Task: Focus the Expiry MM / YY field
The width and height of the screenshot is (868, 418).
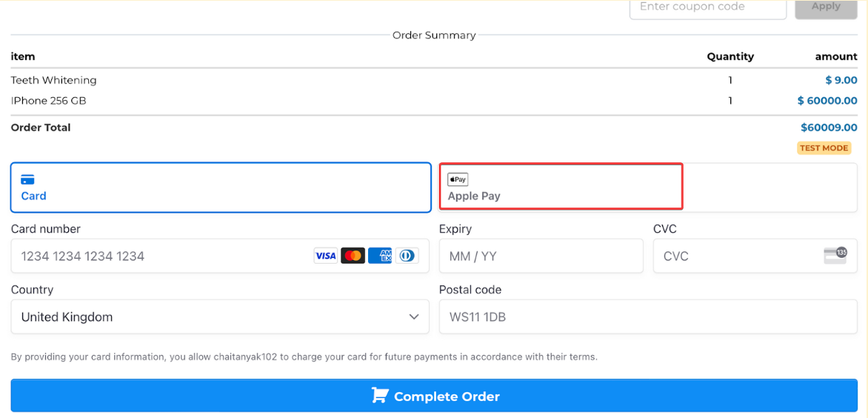Action: click(541, 256)
